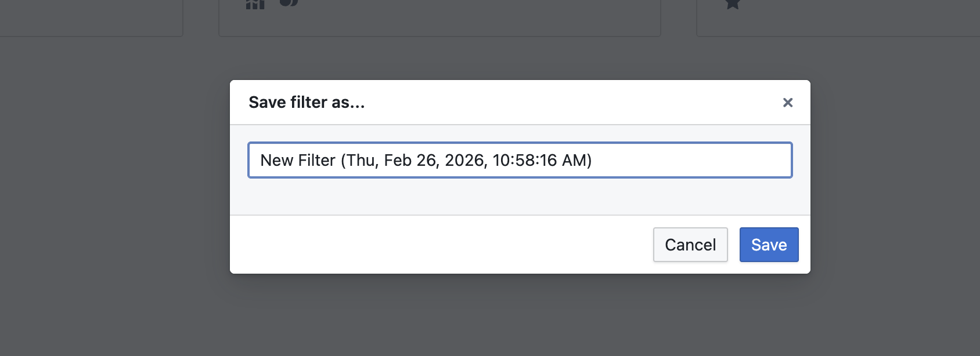
Task: Click Cancel to abort saving
Action: point(690,245)
